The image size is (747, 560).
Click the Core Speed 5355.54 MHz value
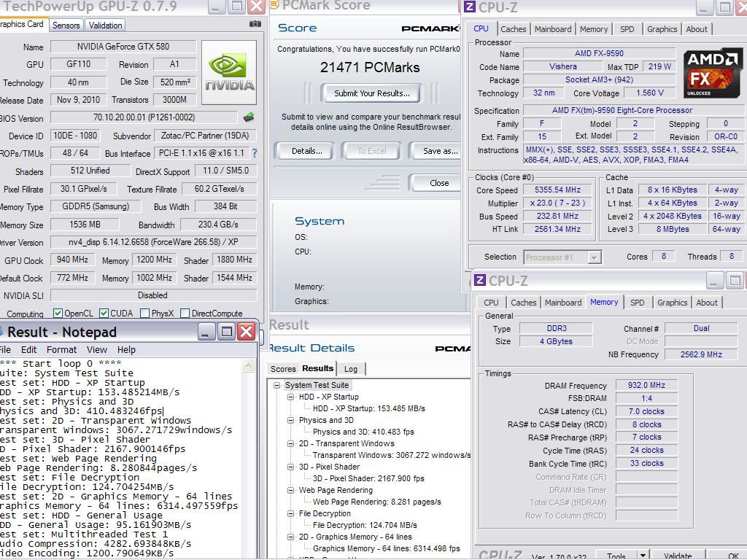[557, 190]
